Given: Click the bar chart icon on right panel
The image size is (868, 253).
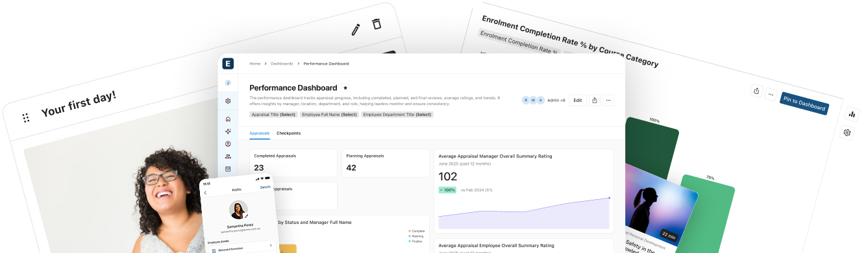Looking at the screenshot, I should pos(852,114).
